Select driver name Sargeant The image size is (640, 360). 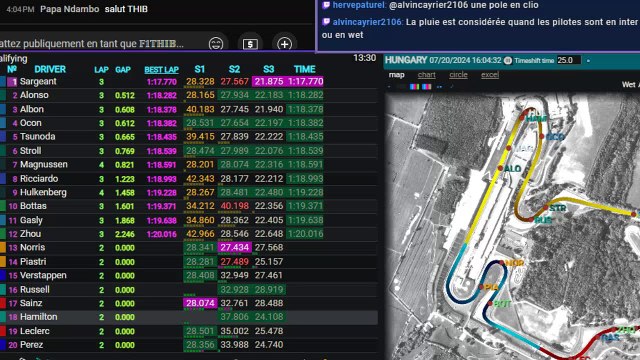(x=38, y=81)
